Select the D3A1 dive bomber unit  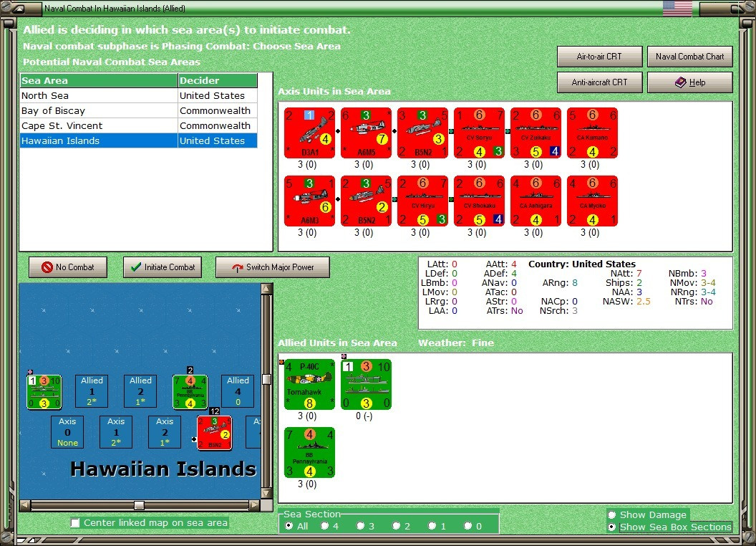click(309, 133)
